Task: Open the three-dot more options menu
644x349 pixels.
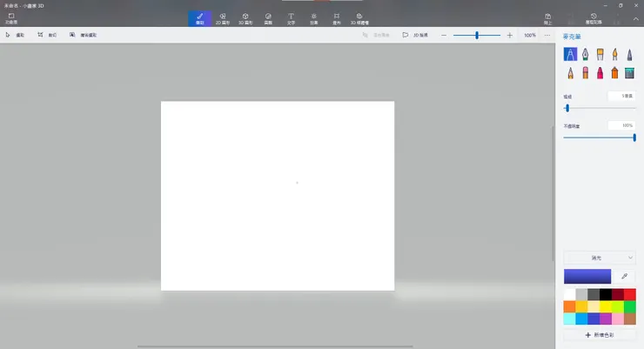Action: click(547, 36)
